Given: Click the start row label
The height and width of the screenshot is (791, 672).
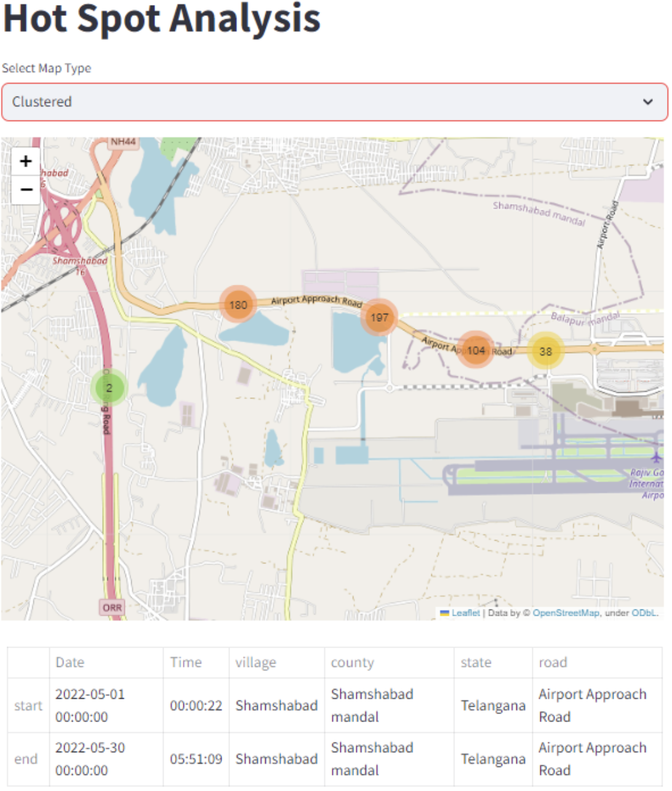Looking at the screenshot, I should 28,706.
